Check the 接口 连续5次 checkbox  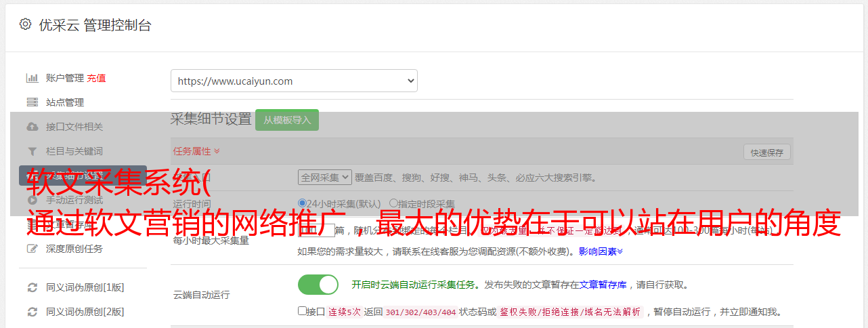[302, 311]
